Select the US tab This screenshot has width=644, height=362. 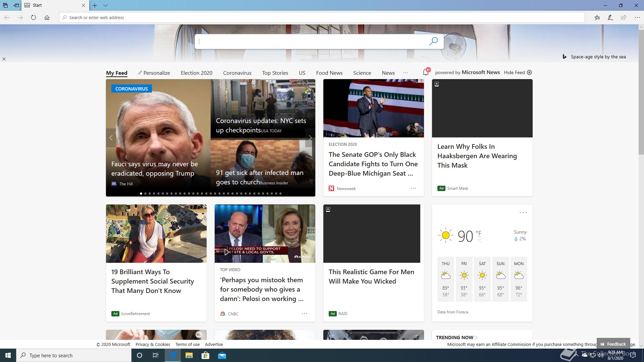pos(302,73)
